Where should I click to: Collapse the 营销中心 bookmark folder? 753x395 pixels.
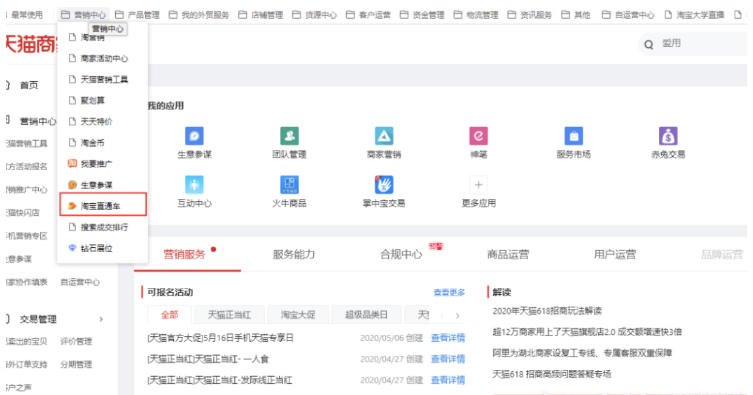pyautogui.click(x=84, y=15)
